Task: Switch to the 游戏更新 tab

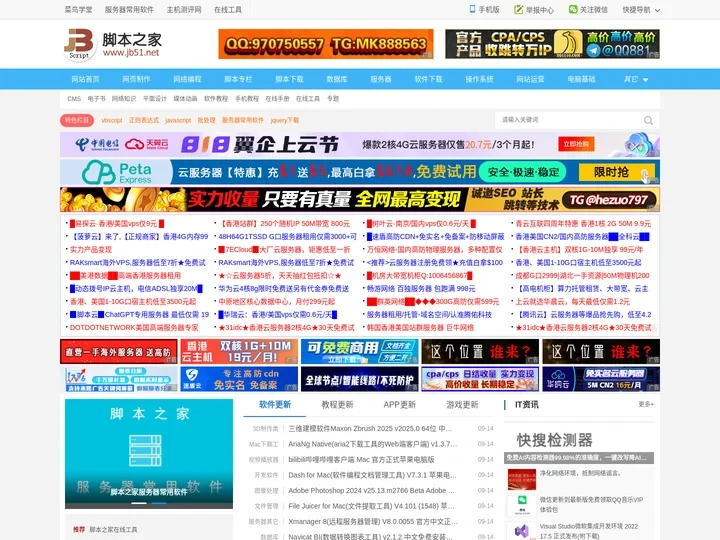Action: pos(462,405)
